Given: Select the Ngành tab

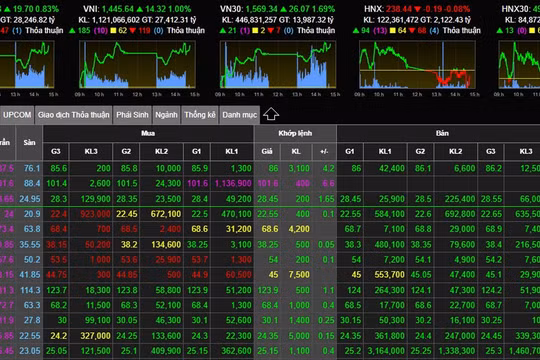Looking at the screenshot, I should [166, 115].
